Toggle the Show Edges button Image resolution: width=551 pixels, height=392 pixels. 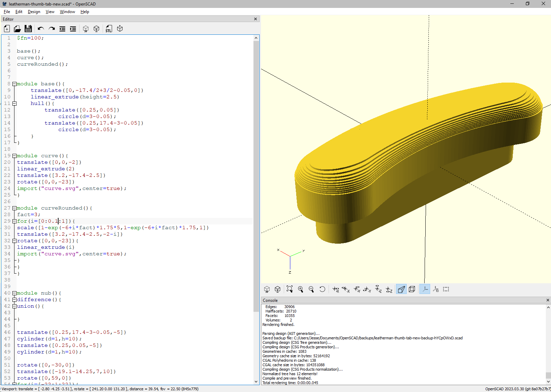point(446,289)
